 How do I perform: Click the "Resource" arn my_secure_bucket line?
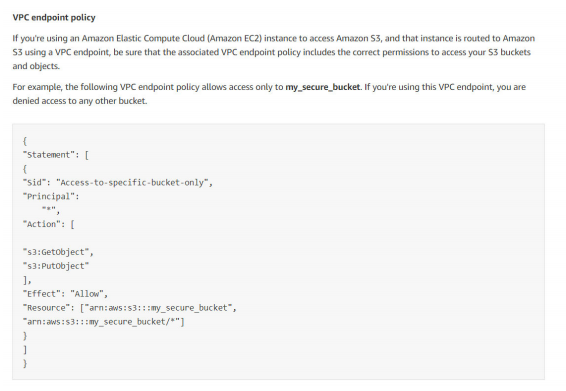point(130,308)
